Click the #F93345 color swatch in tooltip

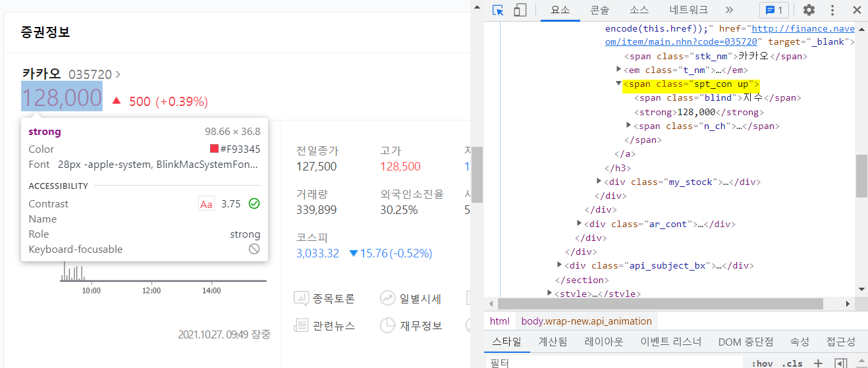coord(214,149)
